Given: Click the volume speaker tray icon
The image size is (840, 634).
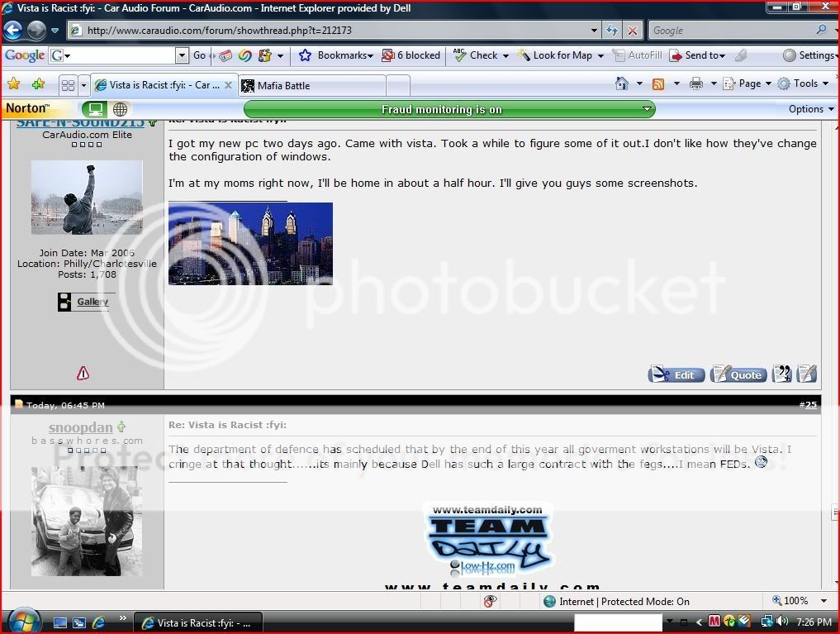Looking at the screenshot, I should (782, 621).
